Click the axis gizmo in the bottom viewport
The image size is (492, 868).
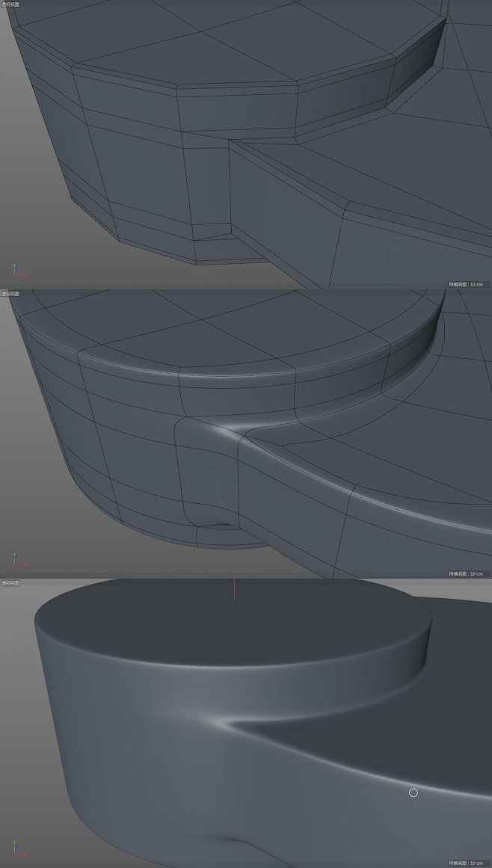click(16, 849)
